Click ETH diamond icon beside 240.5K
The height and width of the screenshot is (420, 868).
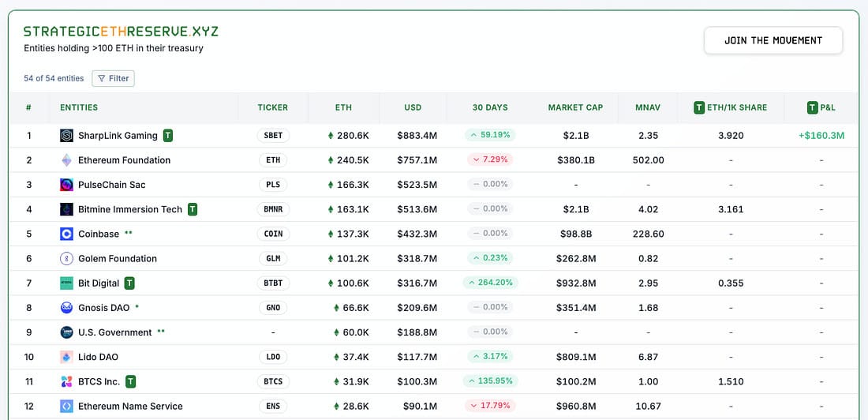click(331, 160)
